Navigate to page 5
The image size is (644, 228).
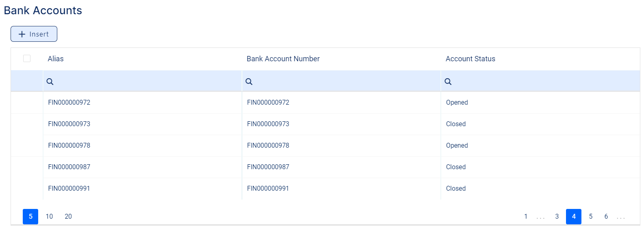pyautogui.click(x=591, y=217)
